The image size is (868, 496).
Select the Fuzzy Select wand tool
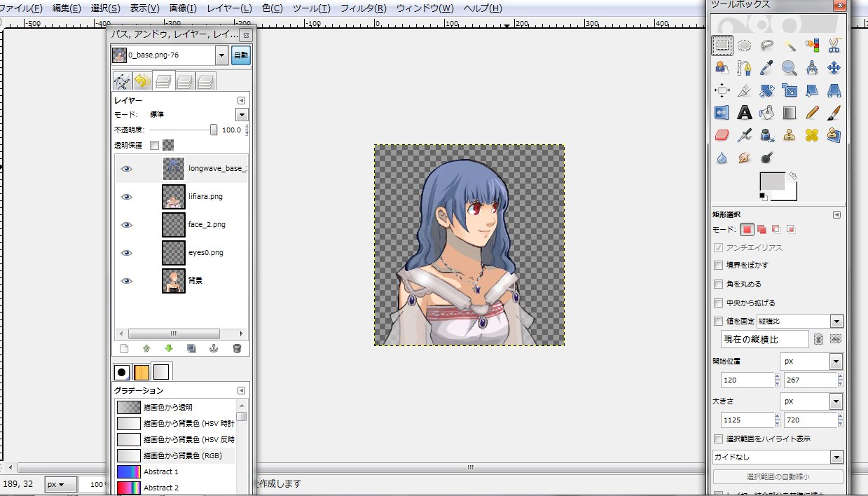coord(790,46)
